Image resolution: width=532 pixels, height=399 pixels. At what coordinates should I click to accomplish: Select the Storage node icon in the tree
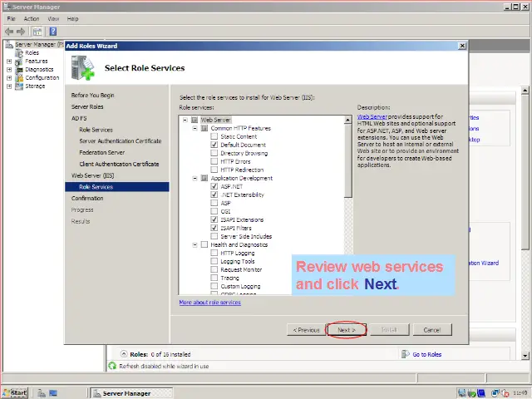(19, 86)
